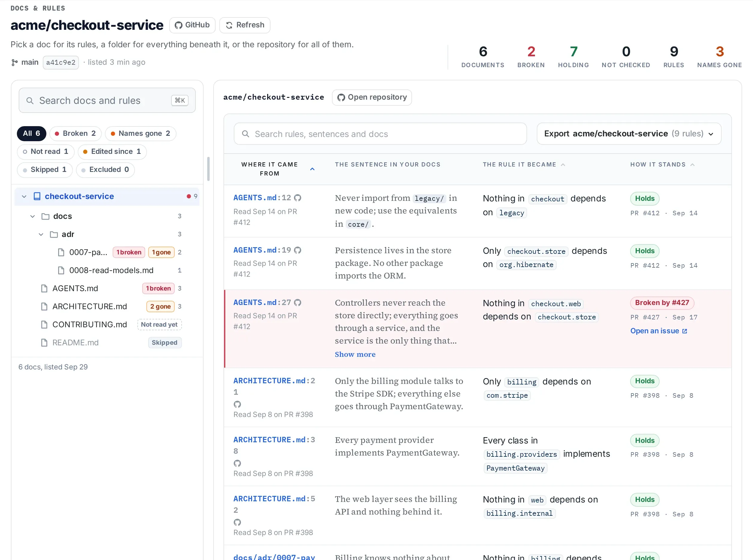
Task: Open the GitHub icon under ARCHITECTURE.md:21
Action: coord(237,404)
